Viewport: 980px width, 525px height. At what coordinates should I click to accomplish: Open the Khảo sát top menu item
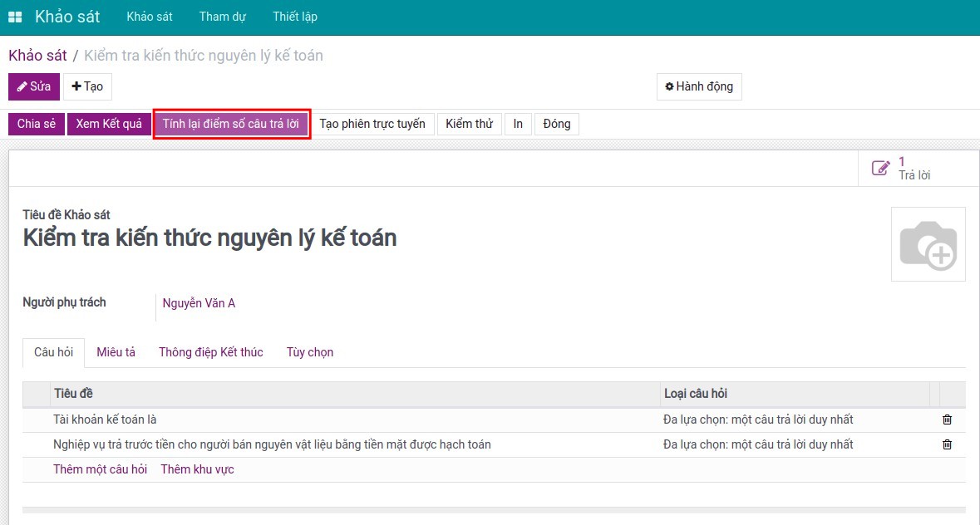[x=150, y=17]
